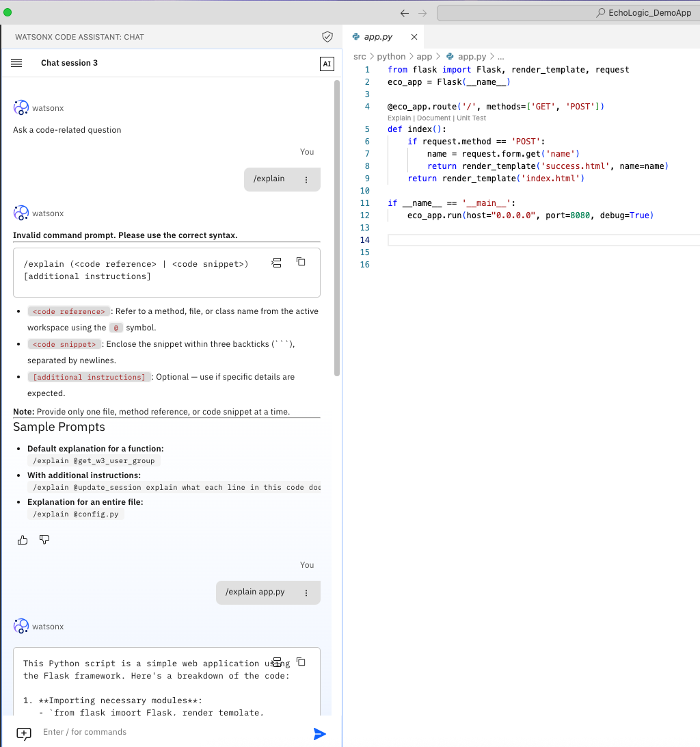Click the green window traffic light button
The height and width of the screenshot is (747, 700).
tap(8, 12)
